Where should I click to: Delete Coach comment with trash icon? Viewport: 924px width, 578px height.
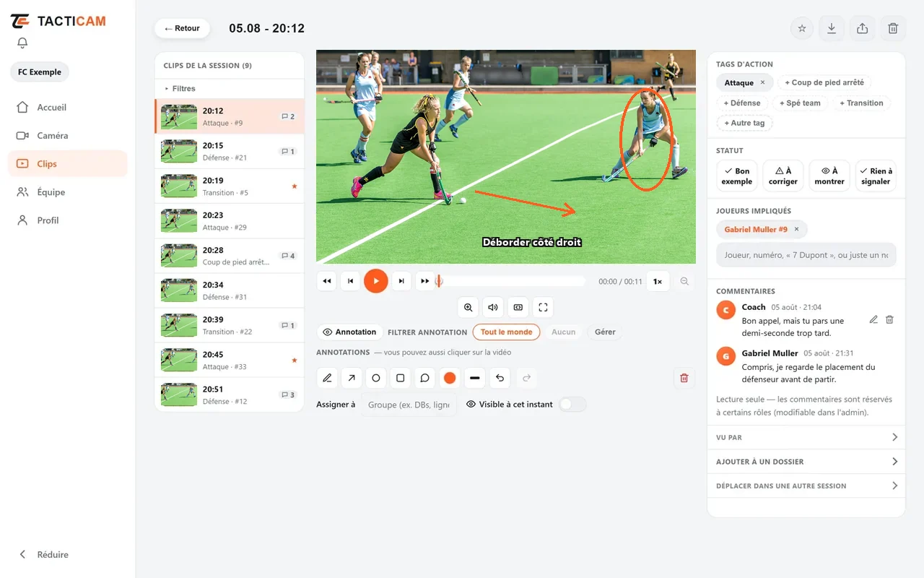(889, 319)
